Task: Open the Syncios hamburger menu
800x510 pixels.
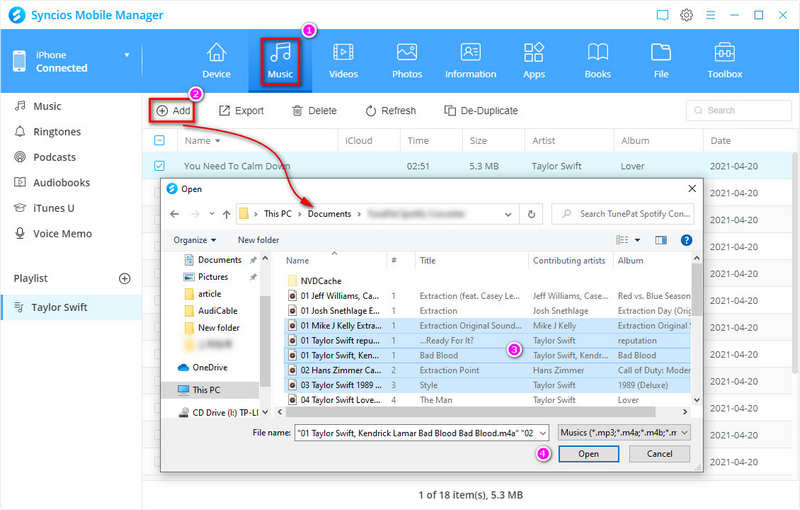Action: coord(710,15)
